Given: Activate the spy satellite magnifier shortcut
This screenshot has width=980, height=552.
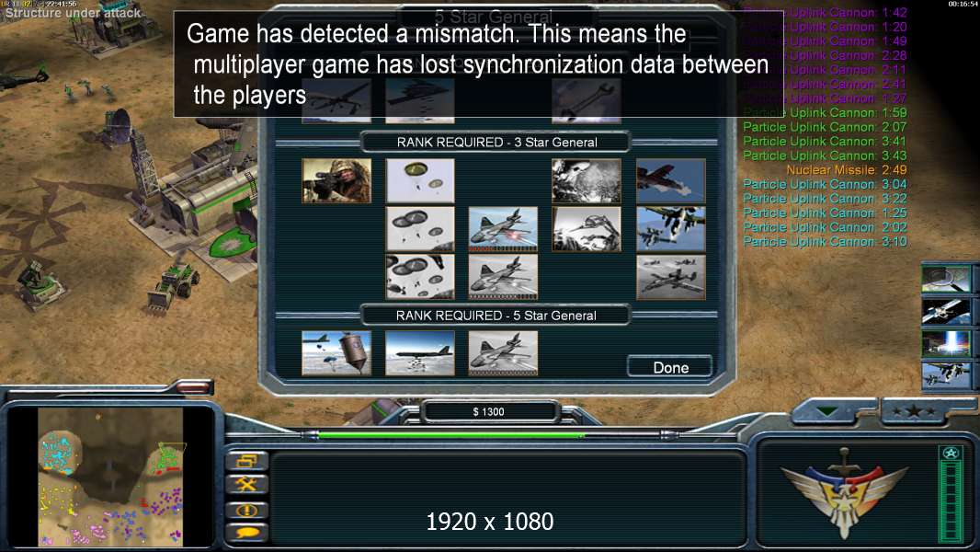Looking at the screenshot, I should (946, 279).
